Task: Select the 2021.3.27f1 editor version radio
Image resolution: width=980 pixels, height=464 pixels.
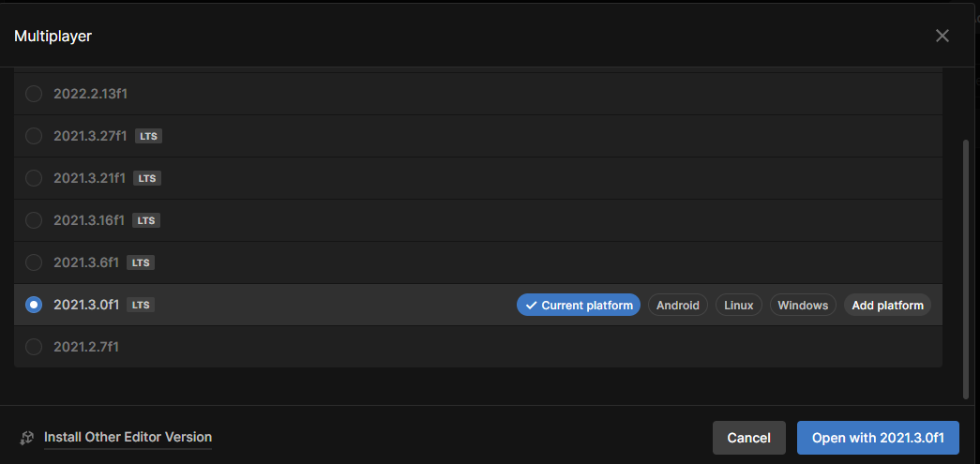Action: click(x=34, y=136)
